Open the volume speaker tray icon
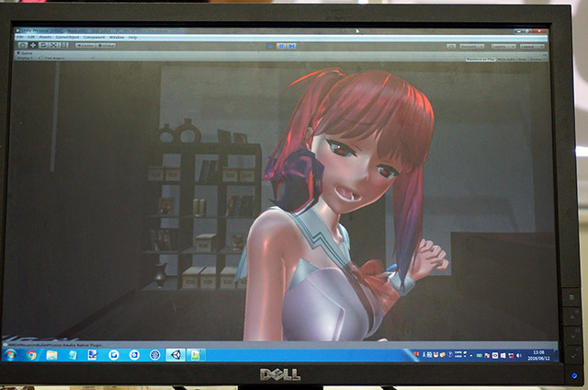 (x=519, y=355)
